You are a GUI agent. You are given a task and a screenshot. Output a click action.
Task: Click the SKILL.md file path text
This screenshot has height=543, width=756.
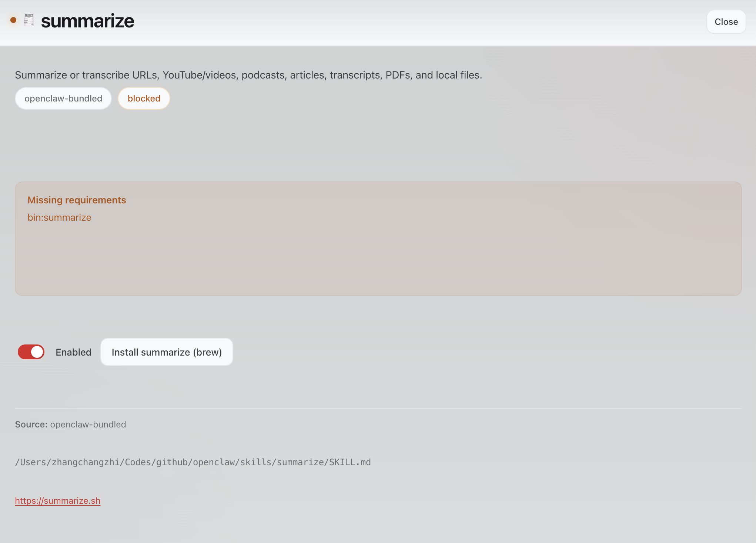pyautogui.click(x=193, y=462)
